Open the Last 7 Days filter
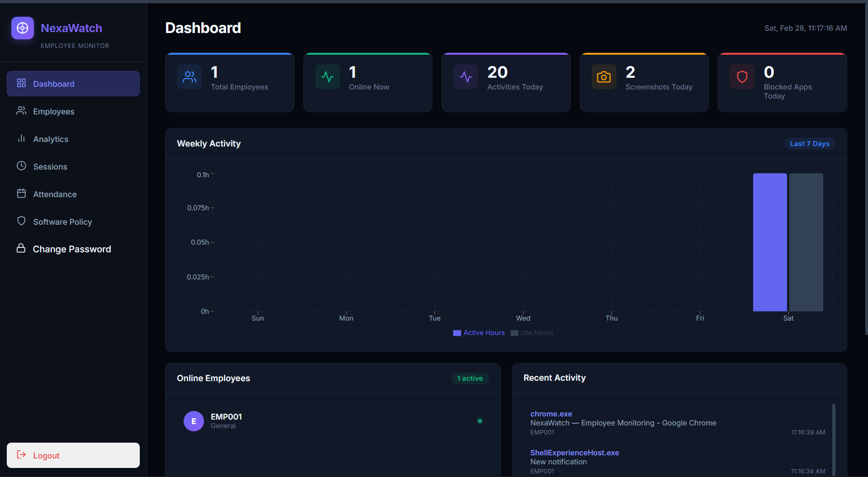This screenshot has width=868, height=477. (809, 143)
